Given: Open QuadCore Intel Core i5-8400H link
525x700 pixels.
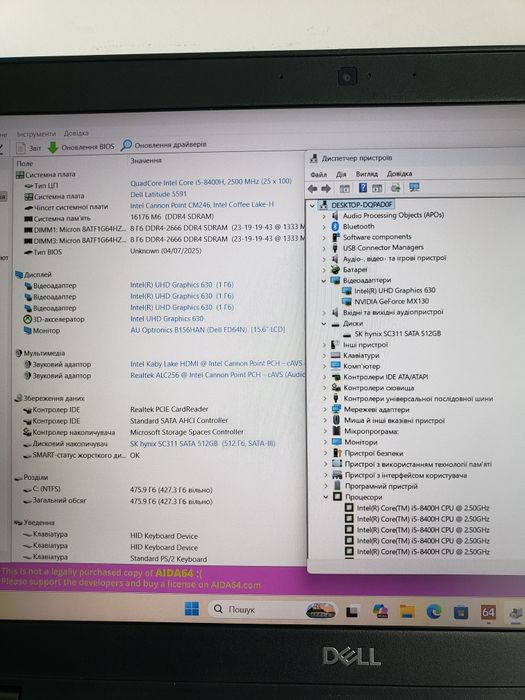Looking at the screenshot, I should (211, 182).
